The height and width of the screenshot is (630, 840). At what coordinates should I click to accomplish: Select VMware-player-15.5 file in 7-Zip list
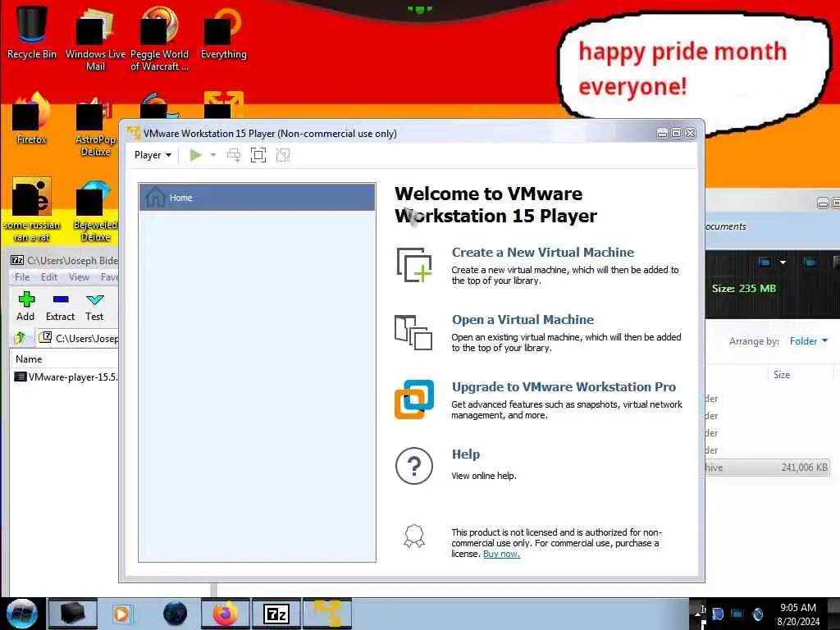[66, 377]
